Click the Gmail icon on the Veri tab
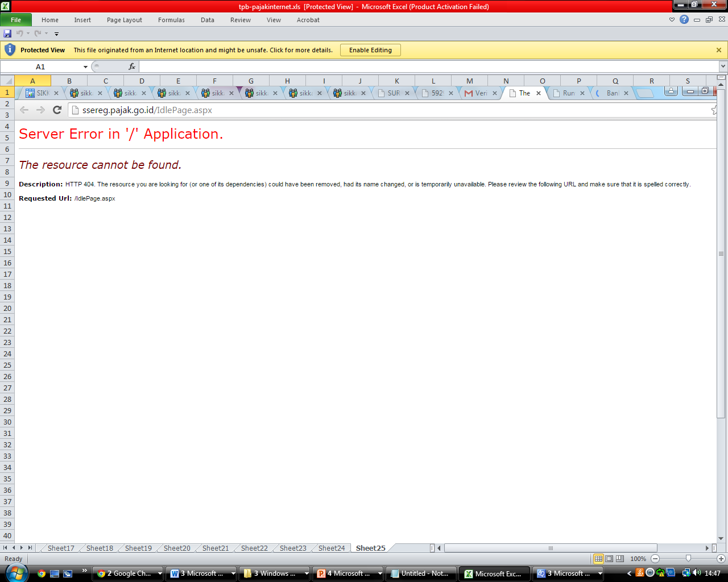728x582 pixels. click(469, 93)
